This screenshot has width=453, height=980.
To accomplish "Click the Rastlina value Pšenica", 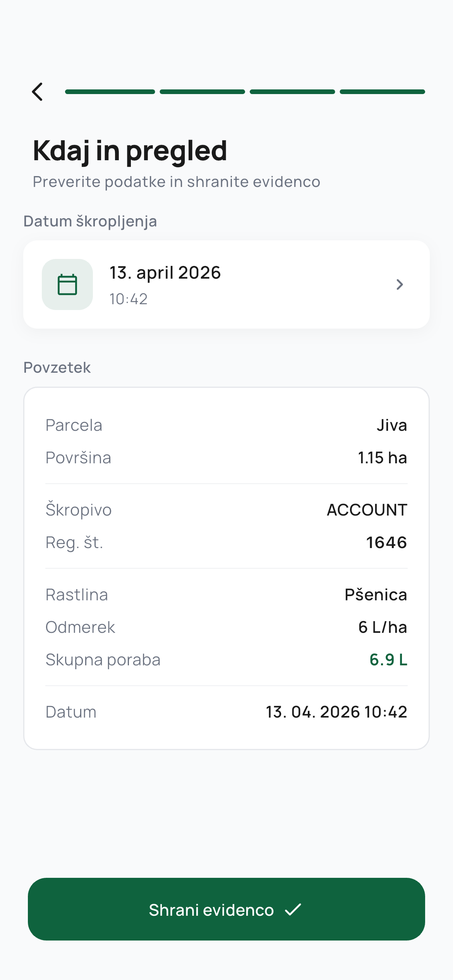I will pyautogui.click(x=376, y=595).
